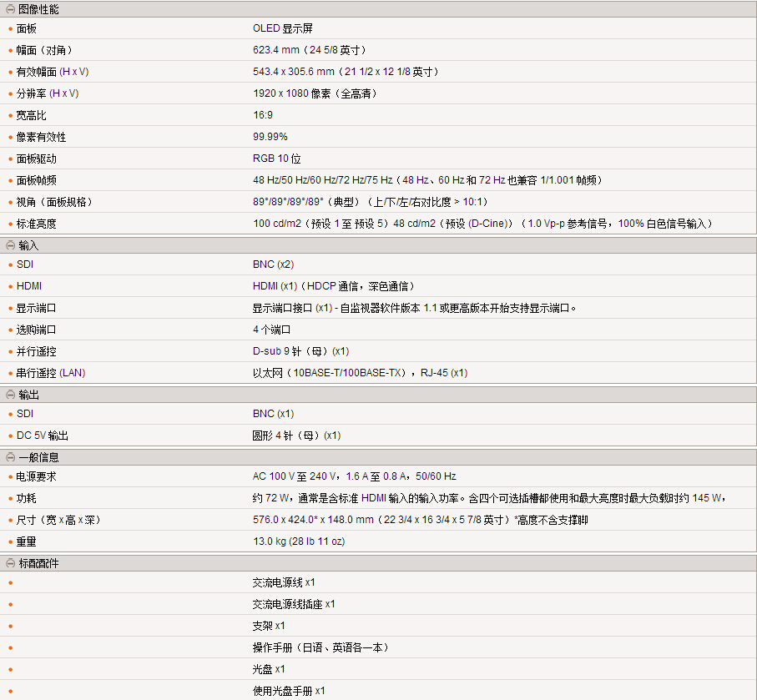The width and height of the screenshot is (757, 700).
Task: Click the OLED 显示屏 panel value
Action: tap(282, 28)
